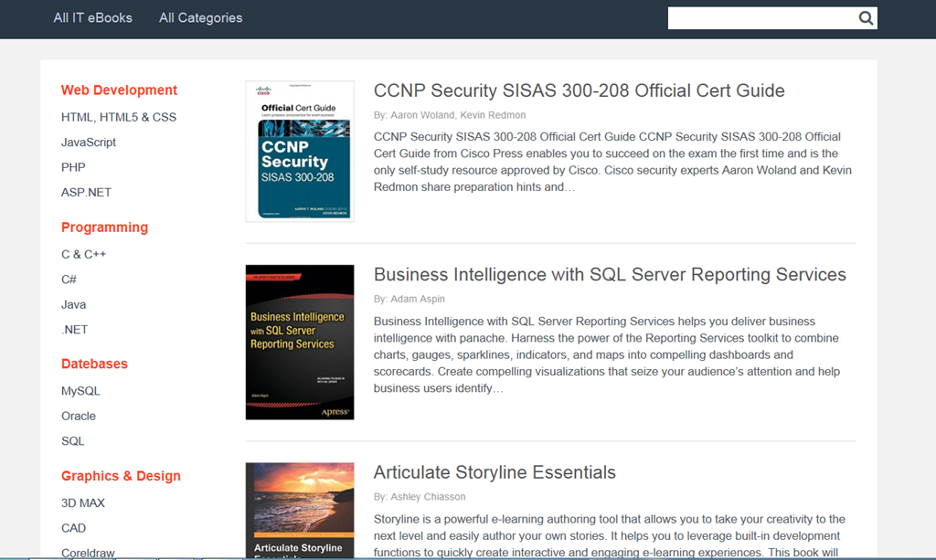
Task: Select the JavaScript category
Action: (89, 143)
